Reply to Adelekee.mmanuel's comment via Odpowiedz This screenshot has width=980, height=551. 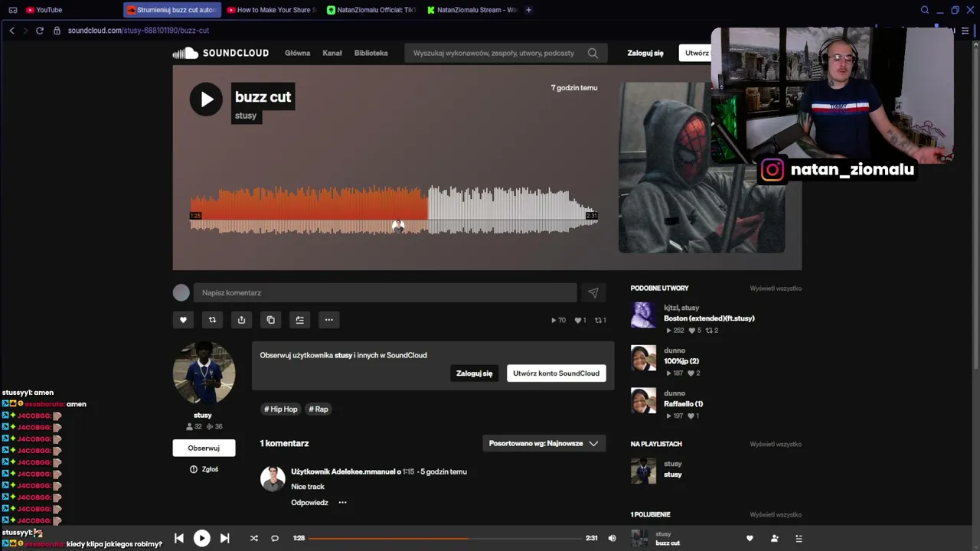pyautogui.click(x=309, y=503)
